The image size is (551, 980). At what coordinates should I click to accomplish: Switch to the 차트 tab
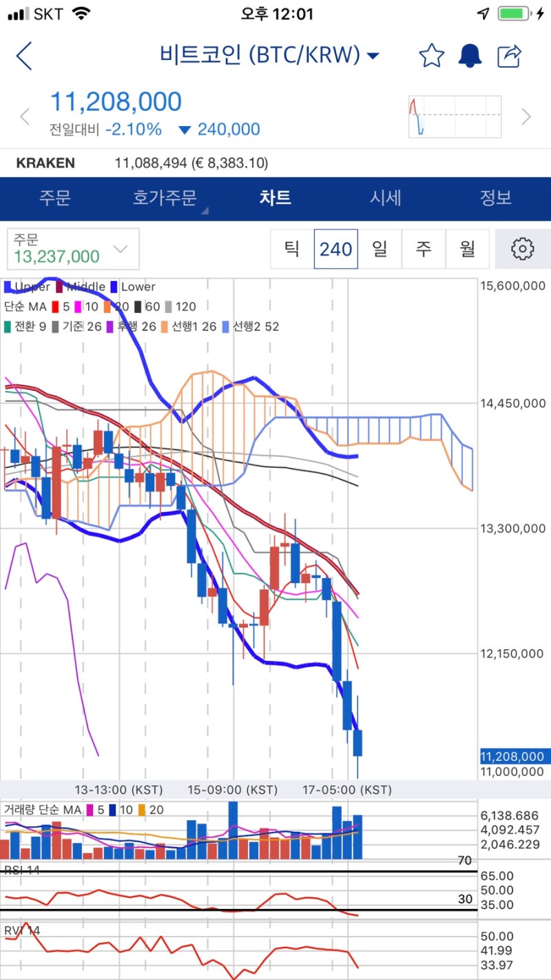click(275, 198)
